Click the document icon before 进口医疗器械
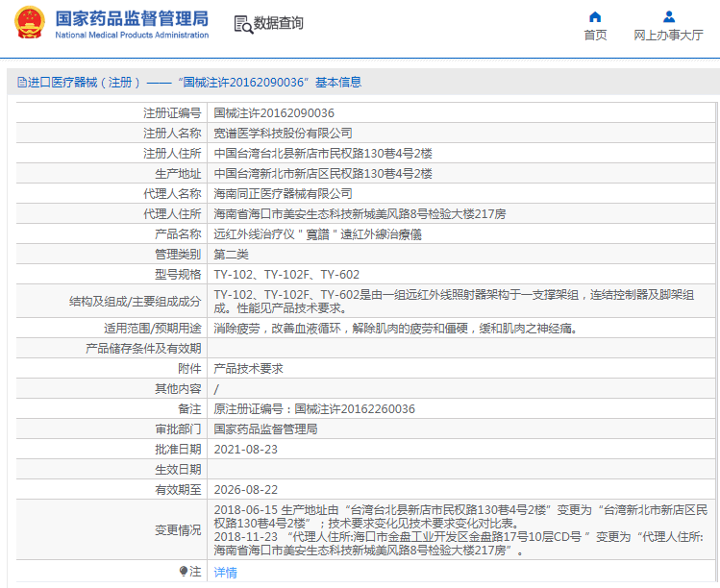This screenshot has width=720, height=588. [20, 83]
